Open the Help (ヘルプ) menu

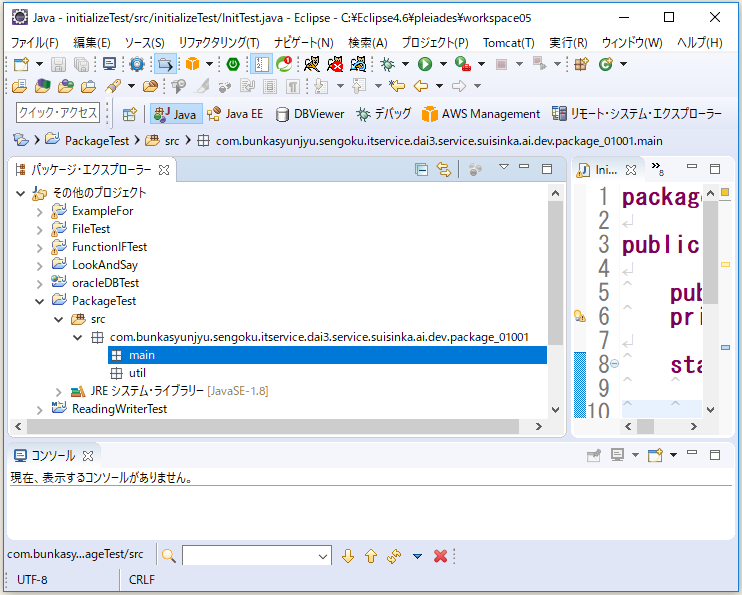click(699, 43)
